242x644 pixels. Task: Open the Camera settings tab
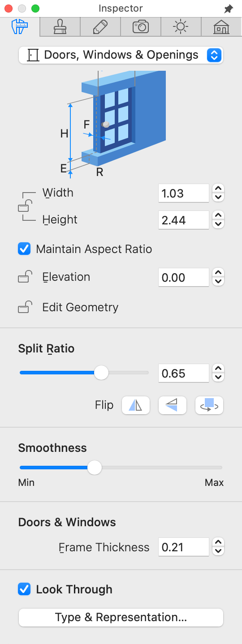(141, 27)
